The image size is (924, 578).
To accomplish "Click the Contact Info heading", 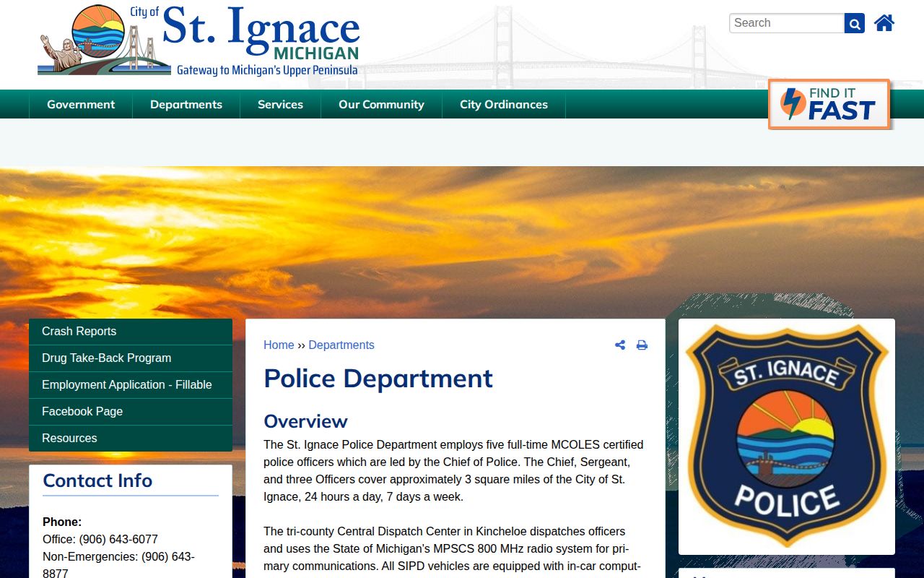I will point(97,480).
